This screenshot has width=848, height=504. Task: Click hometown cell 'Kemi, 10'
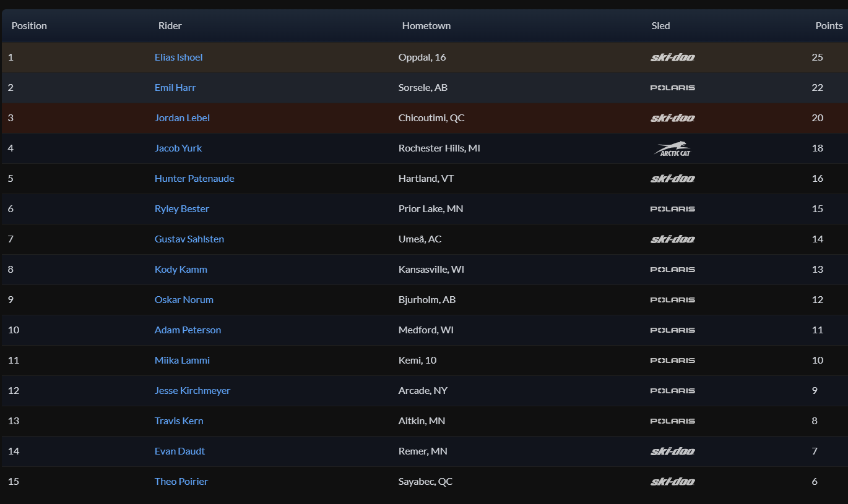click(x=417, y=360)
